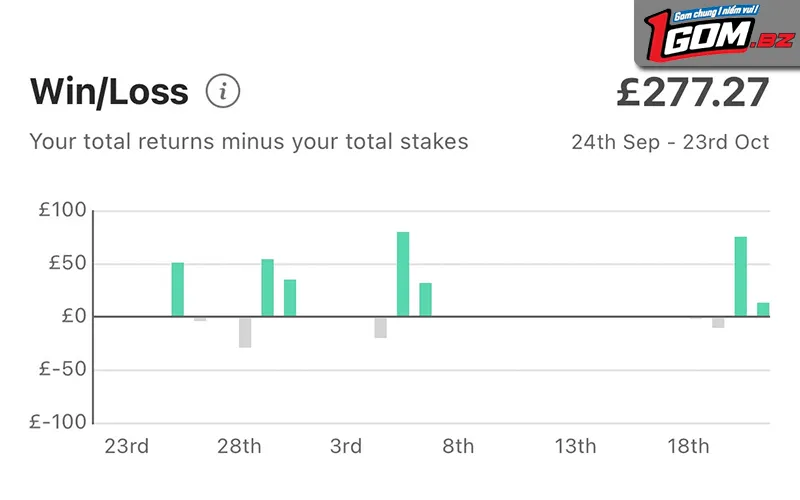Click the £-50 y-axis label
The width and height of the screenshot is (800, 500).
coord(63,369)
